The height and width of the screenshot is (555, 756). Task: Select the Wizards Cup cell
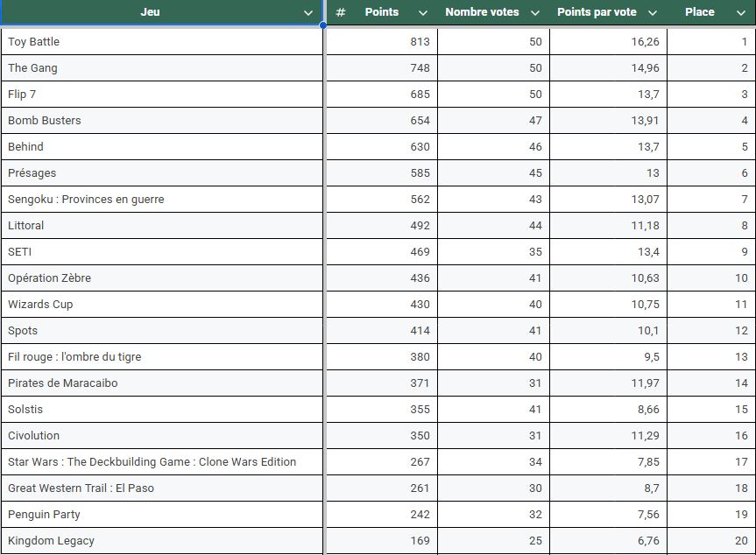[162, 304]
